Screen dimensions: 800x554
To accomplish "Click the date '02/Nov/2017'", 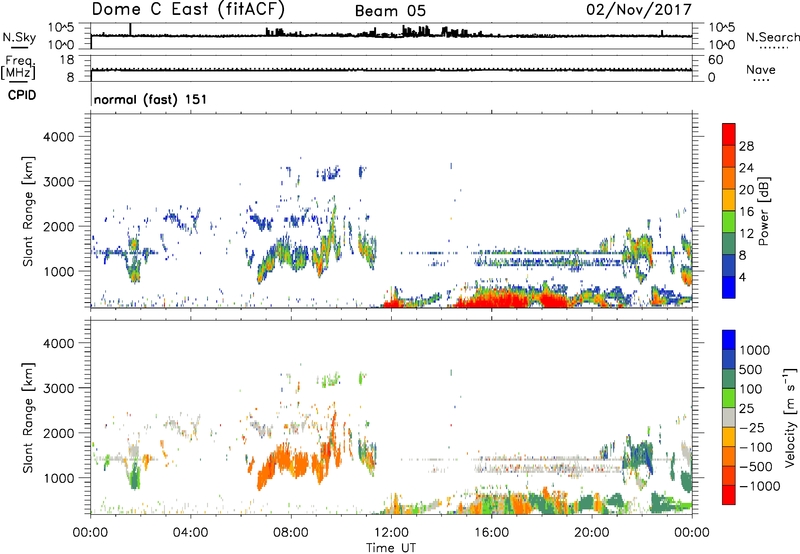I will [x=639, y=9].
